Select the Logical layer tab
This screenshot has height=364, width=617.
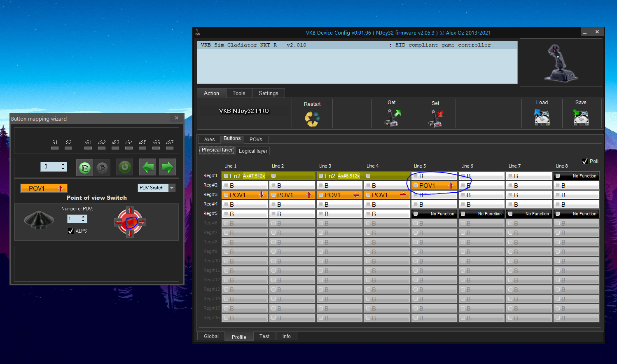point(253,151)
